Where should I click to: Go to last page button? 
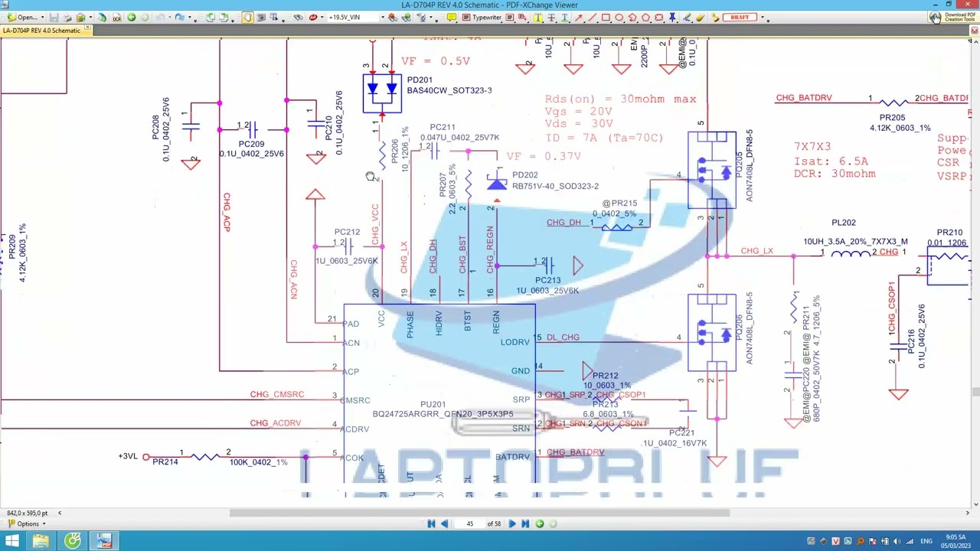click(x=525, y=524)
